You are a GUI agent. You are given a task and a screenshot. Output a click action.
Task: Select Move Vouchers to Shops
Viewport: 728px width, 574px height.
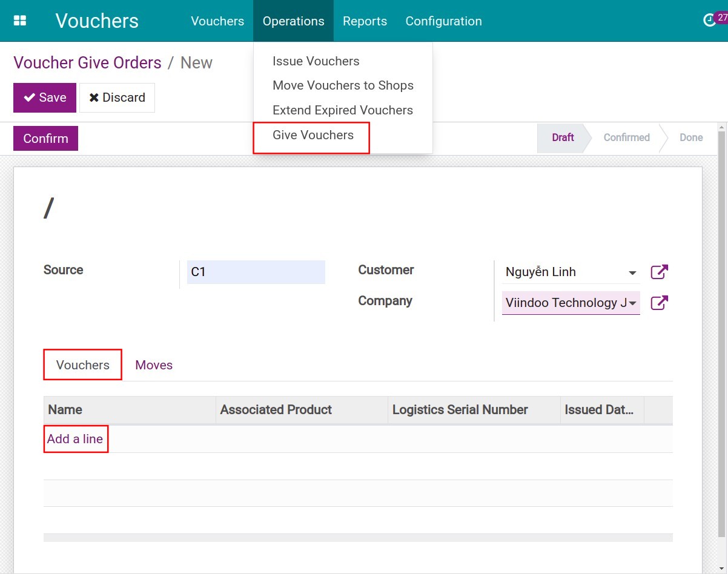tap(343, 85)
